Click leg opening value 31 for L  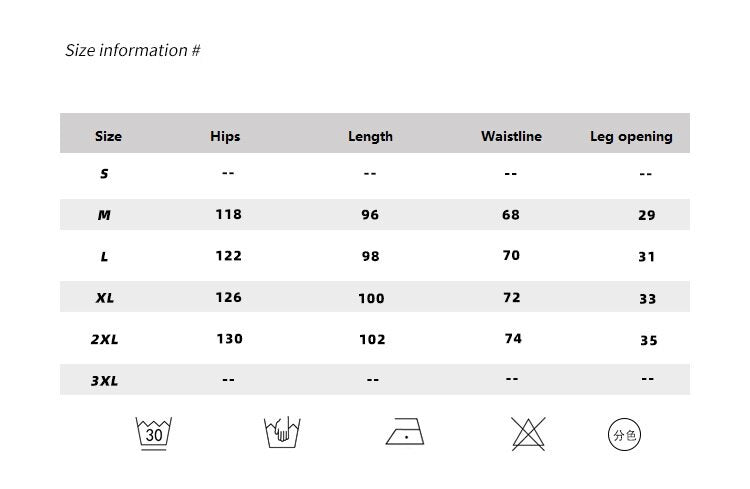[647, 257]
